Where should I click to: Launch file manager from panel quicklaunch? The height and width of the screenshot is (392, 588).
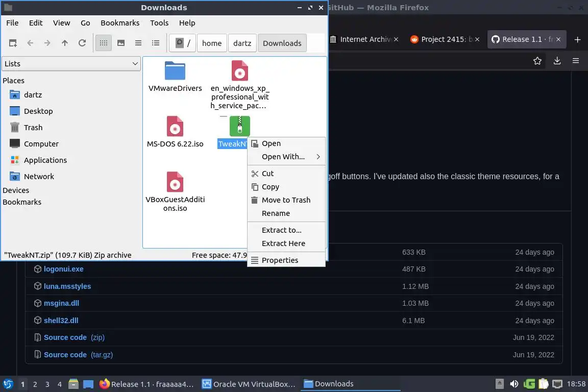(x=73, y=384)
